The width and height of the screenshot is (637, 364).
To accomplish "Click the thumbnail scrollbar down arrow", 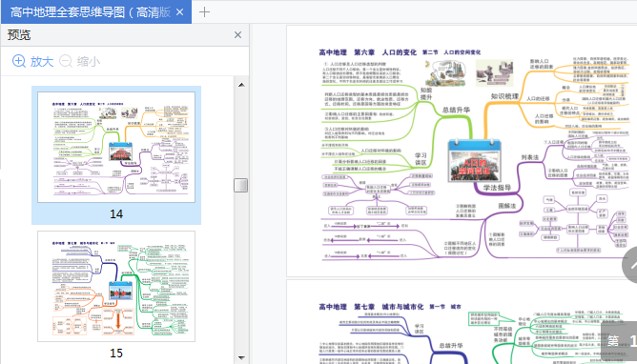I will click(241, 357).
